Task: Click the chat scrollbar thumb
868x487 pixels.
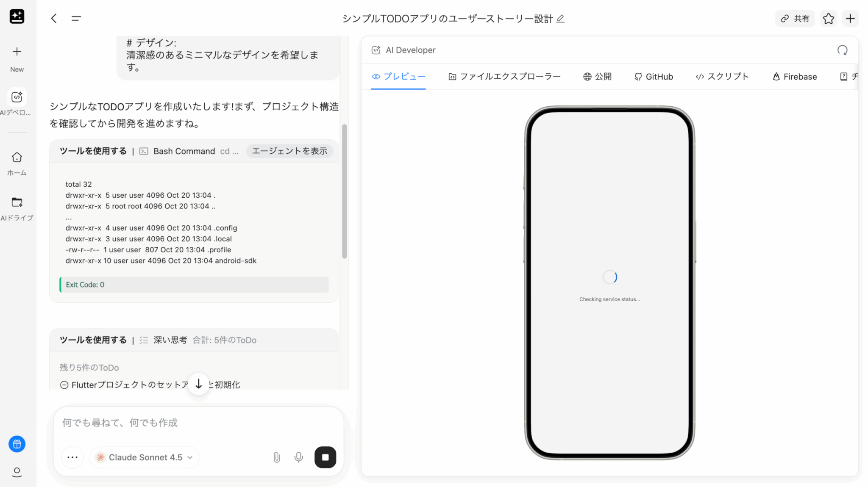Action: (345, 191)
